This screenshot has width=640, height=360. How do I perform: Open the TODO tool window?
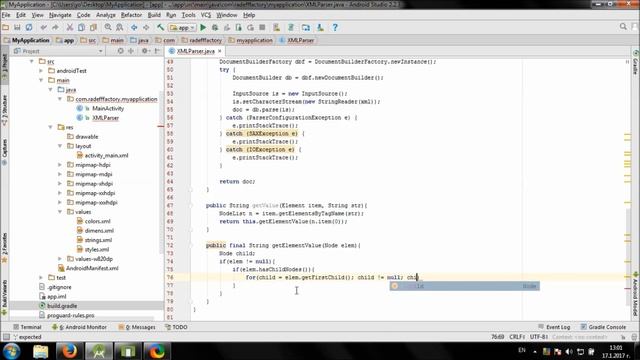176,327
